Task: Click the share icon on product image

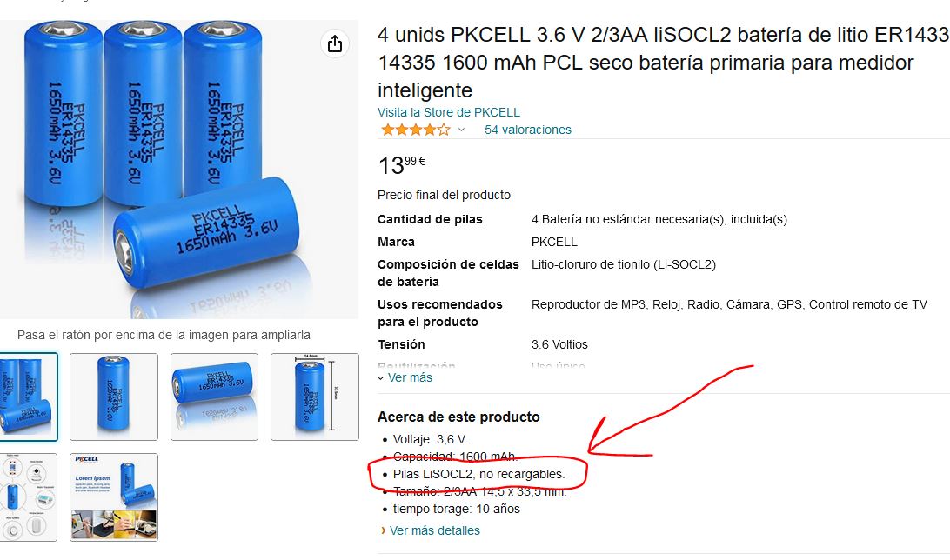Action: pos(335,43)
